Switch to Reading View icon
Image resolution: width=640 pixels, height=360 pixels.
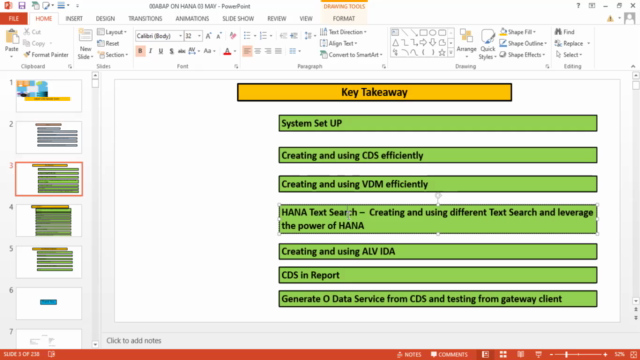[x=520, y=354]
